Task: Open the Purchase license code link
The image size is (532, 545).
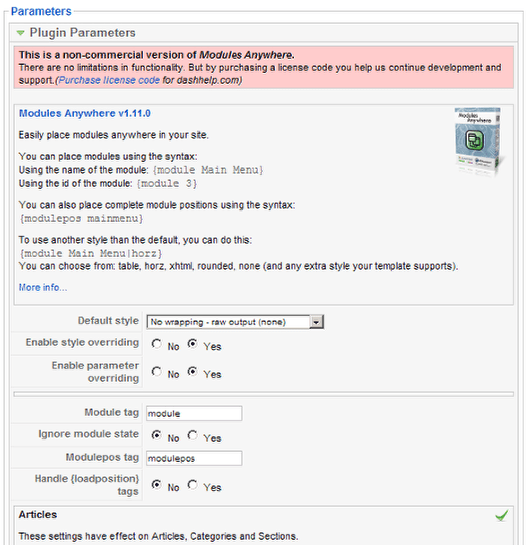Action: 109,80
